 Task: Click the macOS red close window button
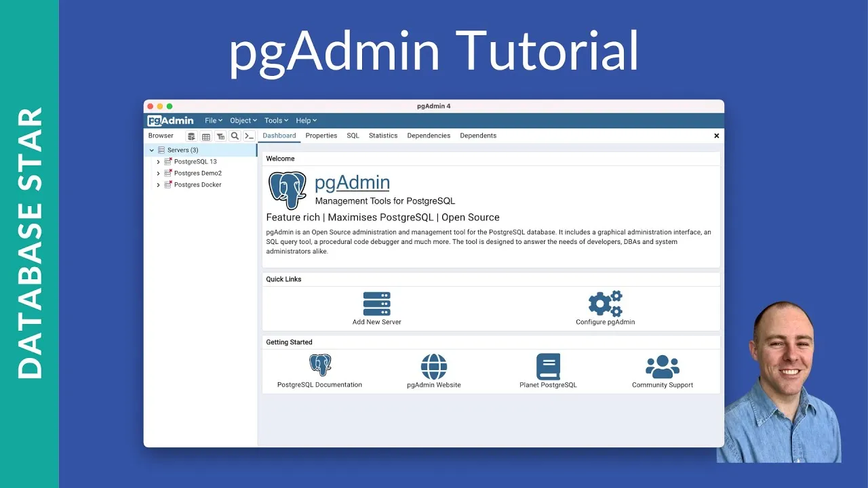coord(151,106)
